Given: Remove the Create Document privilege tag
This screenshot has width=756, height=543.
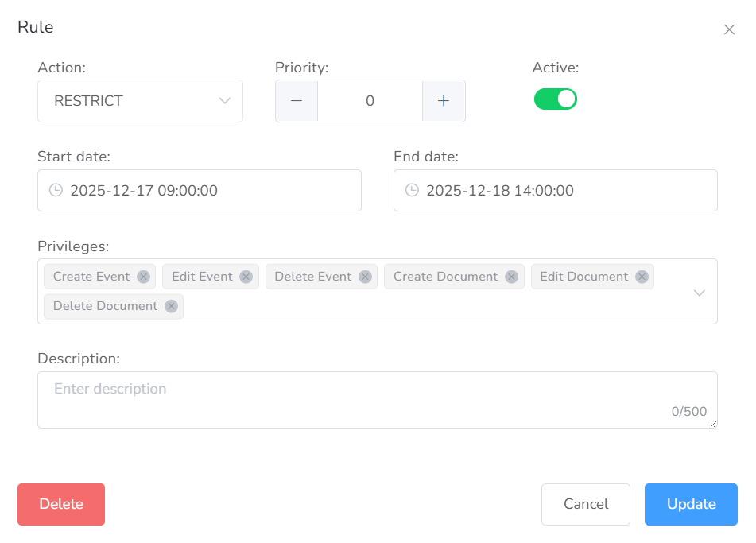Looking at the screenshot, I should [x=511, y=277].
